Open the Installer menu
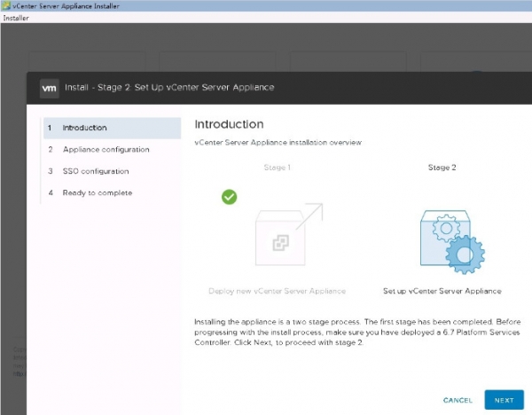The width and height of the screenshot is (532, 415). [x=16, y=18]
